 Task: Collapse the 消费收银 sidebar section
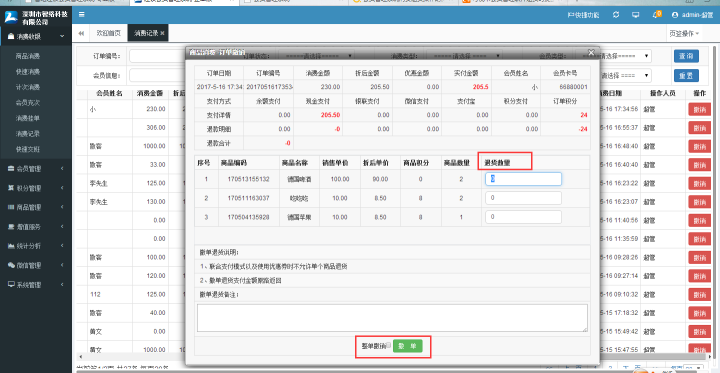pos(35,36)
